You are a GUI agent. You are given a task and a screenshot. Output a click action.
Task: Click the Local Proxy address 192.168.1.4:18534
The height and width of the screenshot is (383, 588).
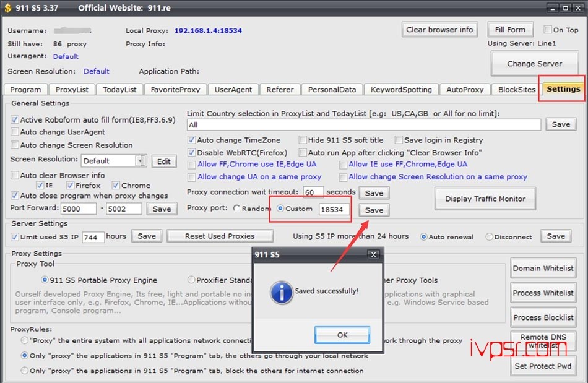pos(208,30)
